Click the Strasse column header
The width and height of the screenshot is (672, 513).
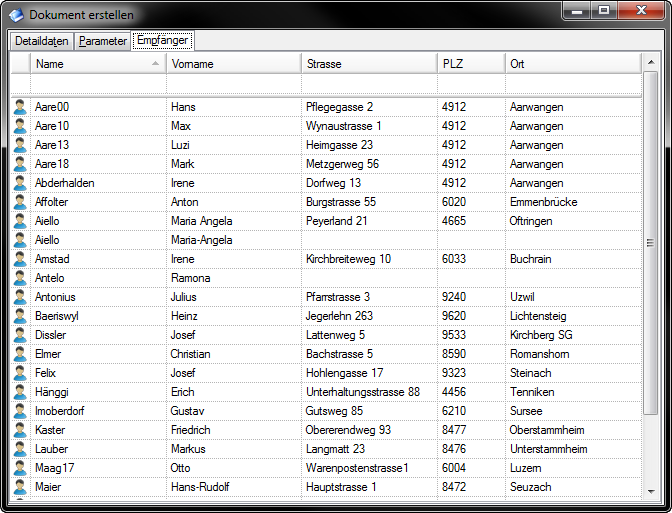point(368,63)
